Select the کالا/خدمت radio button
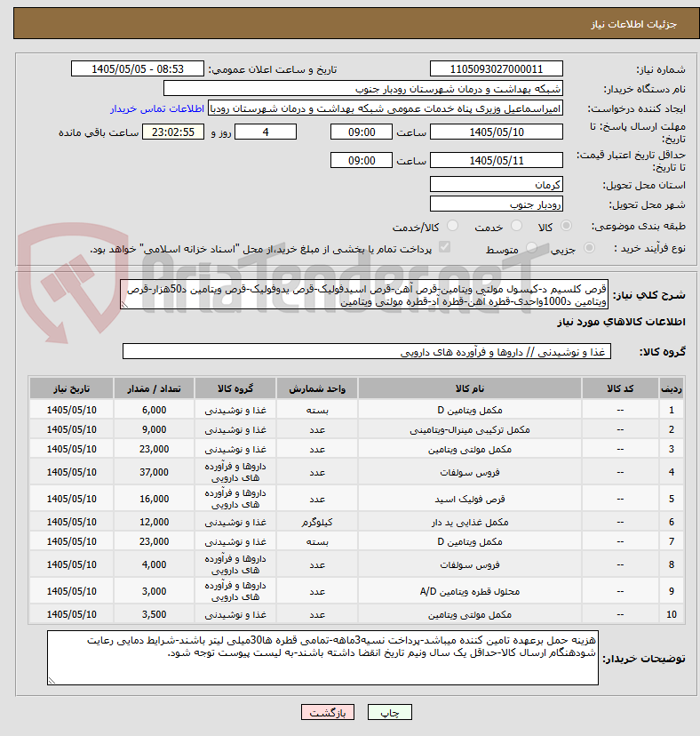The width and height of the screenshot is (700, 736). pyautogui.click(x=452, y=226)
